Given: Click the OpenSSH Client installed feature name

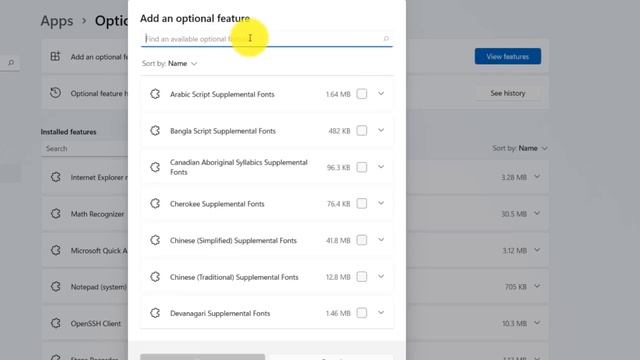Looking at the screenshot, I should [96, 324].
